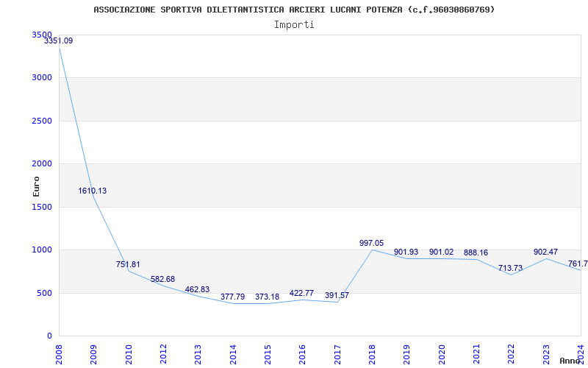Select the 997.05 peak value
The height and width of the screenshot is (368, 588).
point(371,244)
